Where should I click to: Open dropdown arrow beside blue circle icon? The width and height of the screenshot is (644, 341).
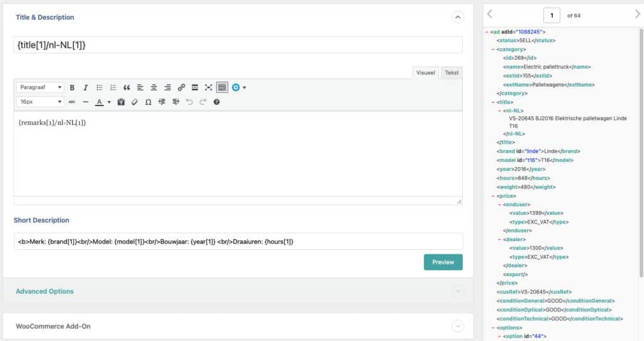click(x=245, y=87)
